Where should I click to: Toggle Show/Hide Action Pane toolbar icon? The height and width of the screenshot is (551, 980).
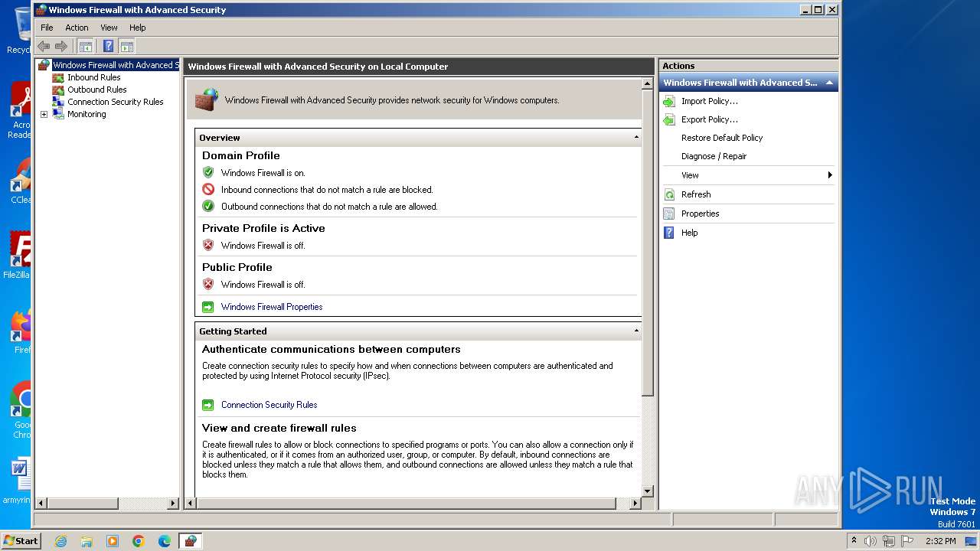click(x=126, y=46)
